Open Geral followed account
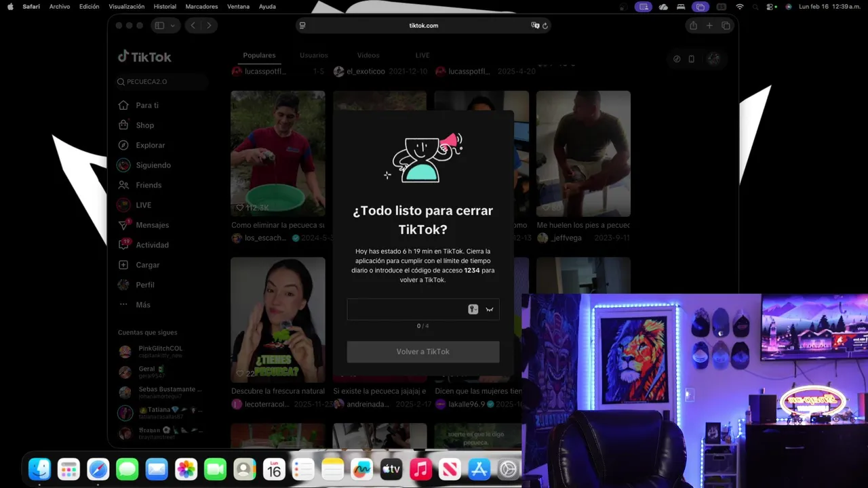 click(x=152, y=371)
